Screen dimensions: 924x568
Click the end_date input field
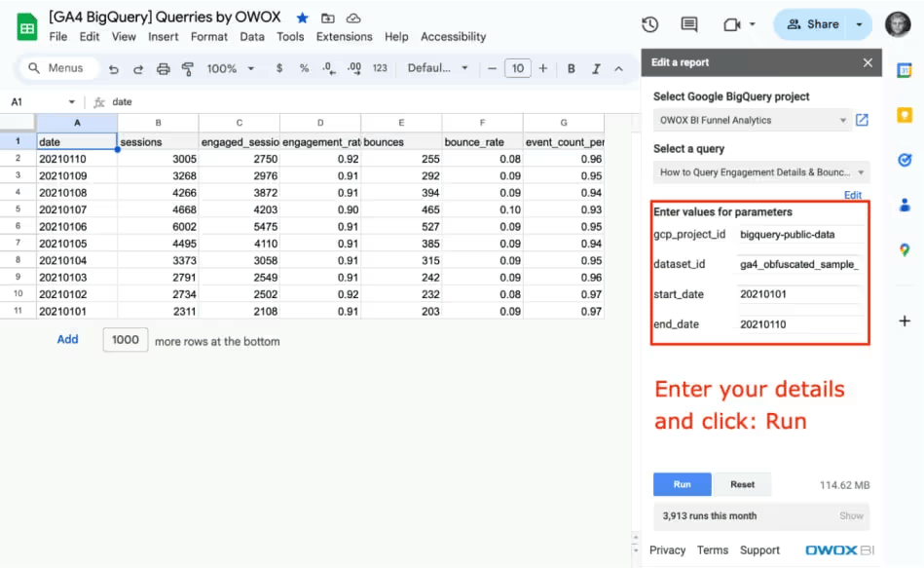point(799,324)
